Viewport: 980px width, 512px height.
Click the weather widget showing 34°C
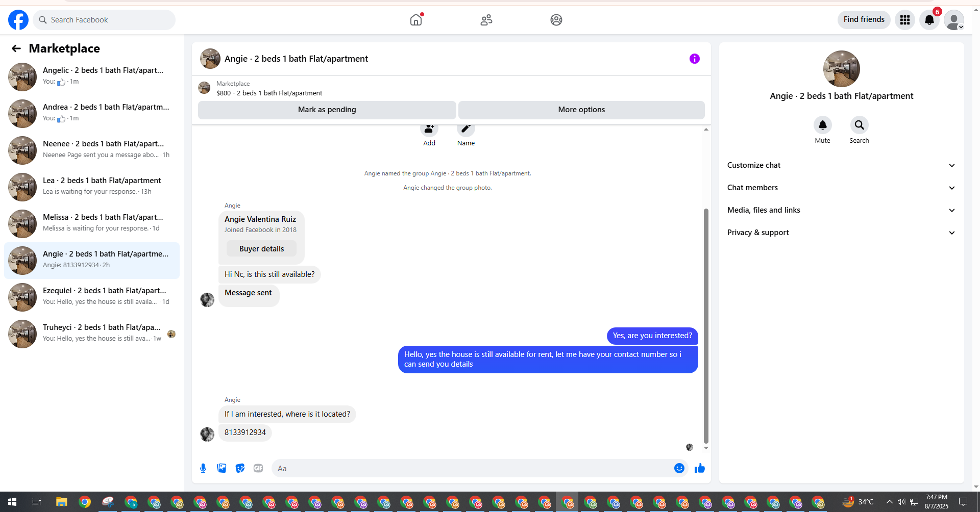click(859, 502)
